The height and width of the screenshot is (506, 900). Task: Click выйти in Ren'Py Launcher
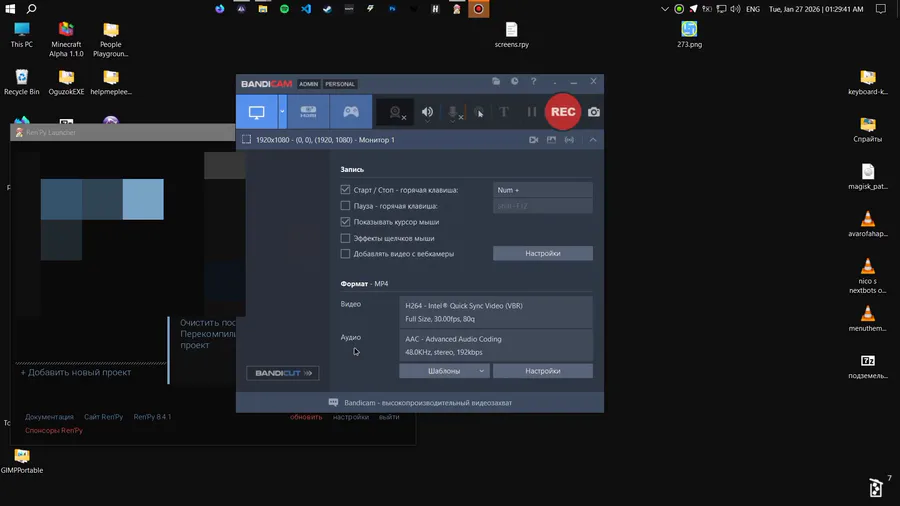pyautogui.click(x=389, y=417)
